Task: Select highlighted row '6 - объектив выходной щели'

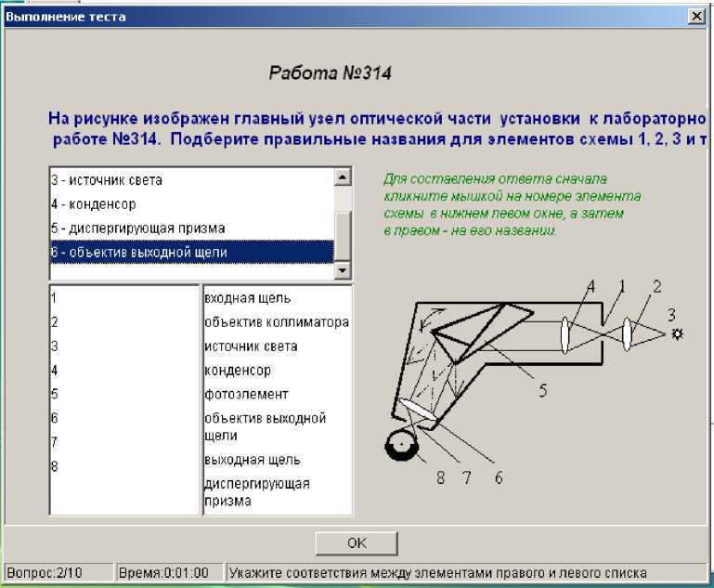Action: (191, 252)
